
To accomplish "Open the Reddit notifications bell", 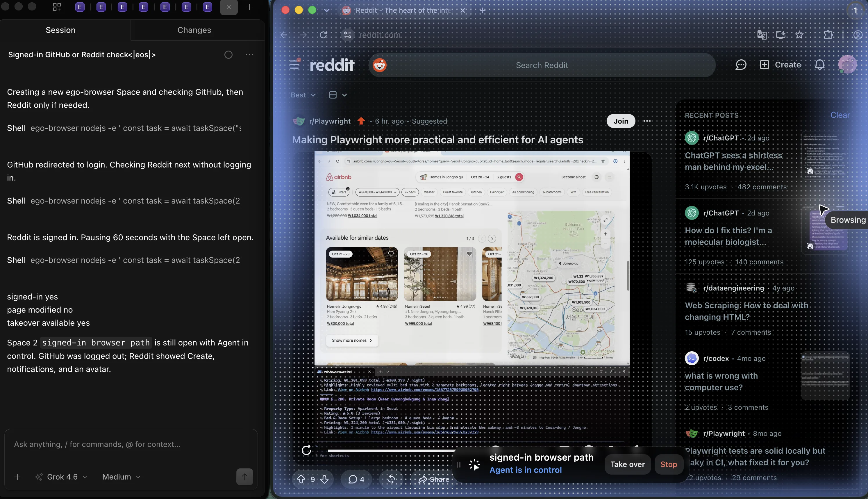I will [819, 65].
